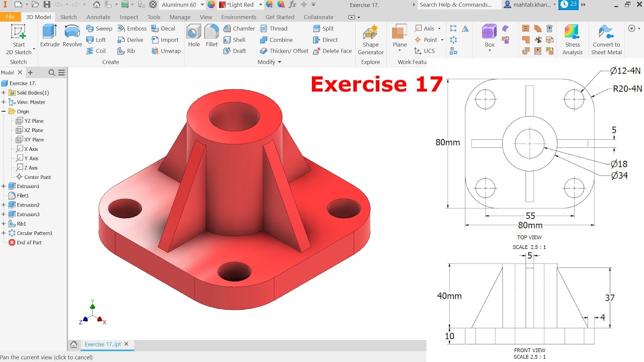644x362 pixels.
Task: Select the Rib tool
Action: 126,51
